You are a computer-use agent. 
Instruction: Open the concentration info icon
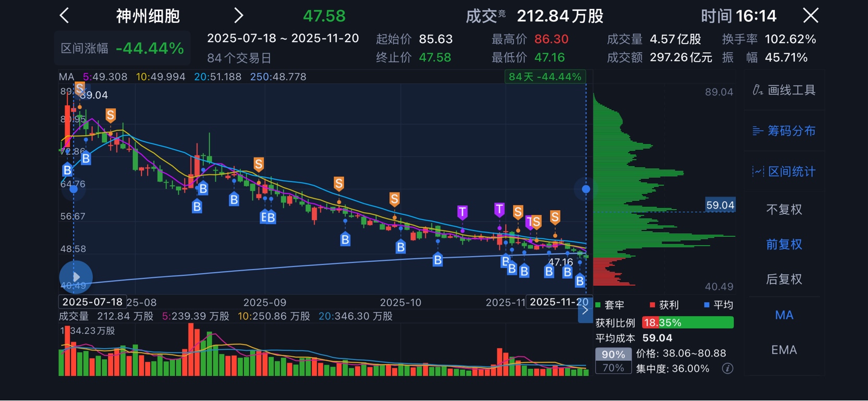click(727, 369)
